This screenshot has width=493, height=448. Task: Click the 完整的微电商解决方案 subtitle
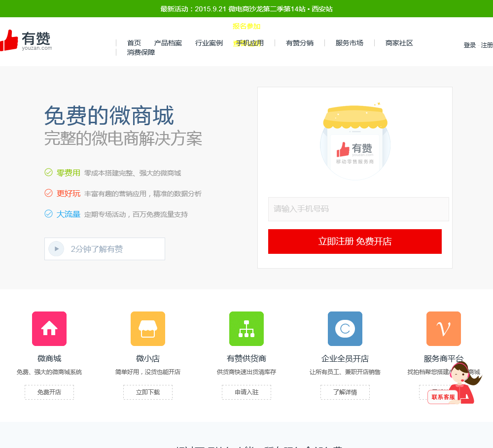tap(123, 138)
